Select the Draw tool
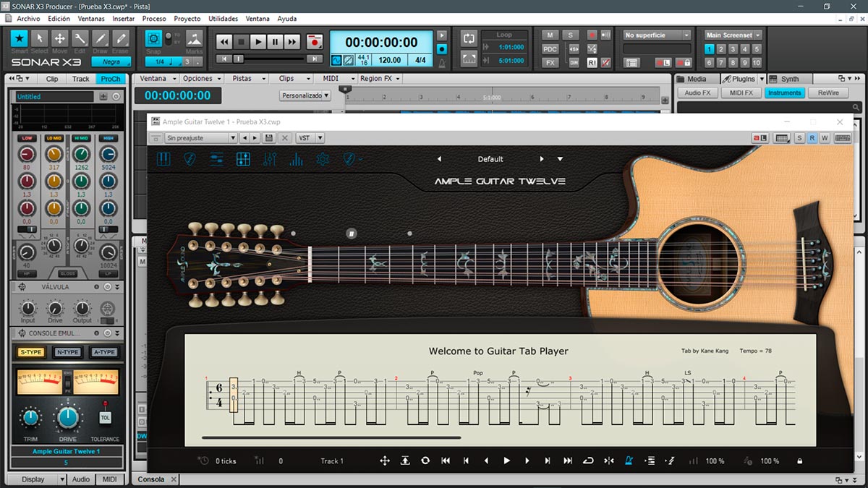Image resolution: width=868 pixels, height=488 pixels. coord(101,38)
